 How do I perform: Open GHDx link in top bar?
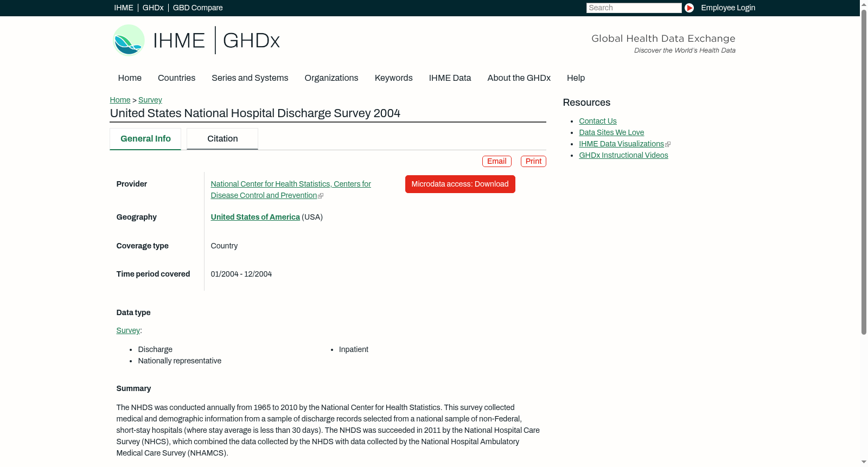pos(153,8)
